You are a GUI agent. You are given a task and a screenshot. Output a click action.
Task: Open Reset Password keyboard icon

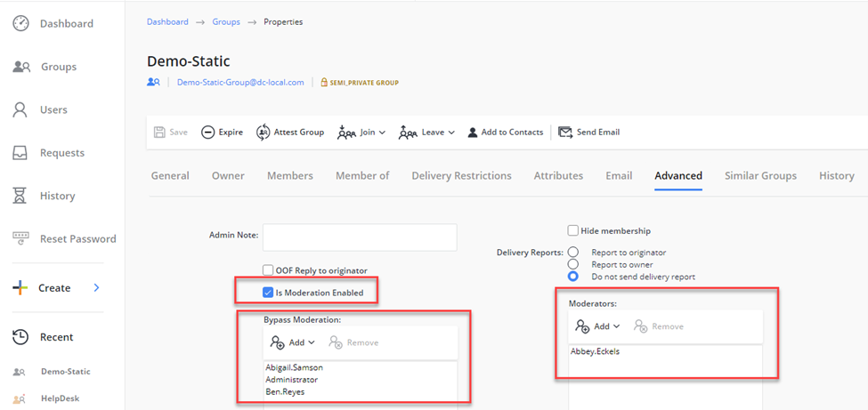[20, 238]
